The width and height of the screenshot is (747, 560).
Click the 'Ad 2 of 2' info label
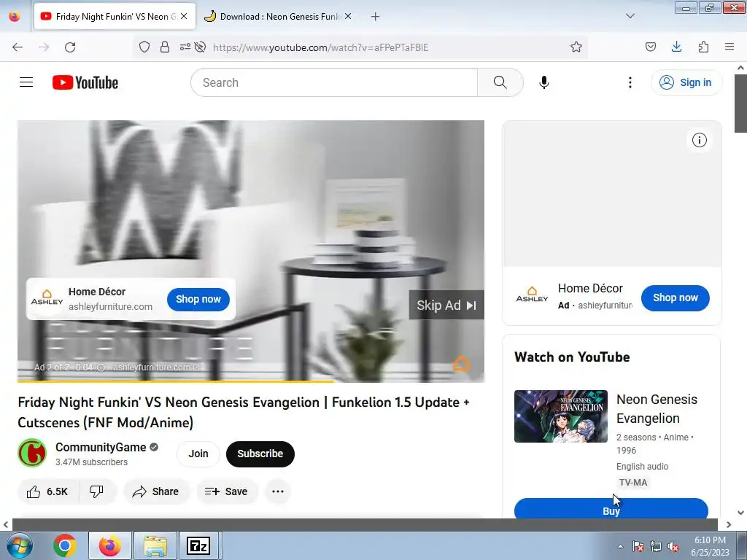[52, 367]
